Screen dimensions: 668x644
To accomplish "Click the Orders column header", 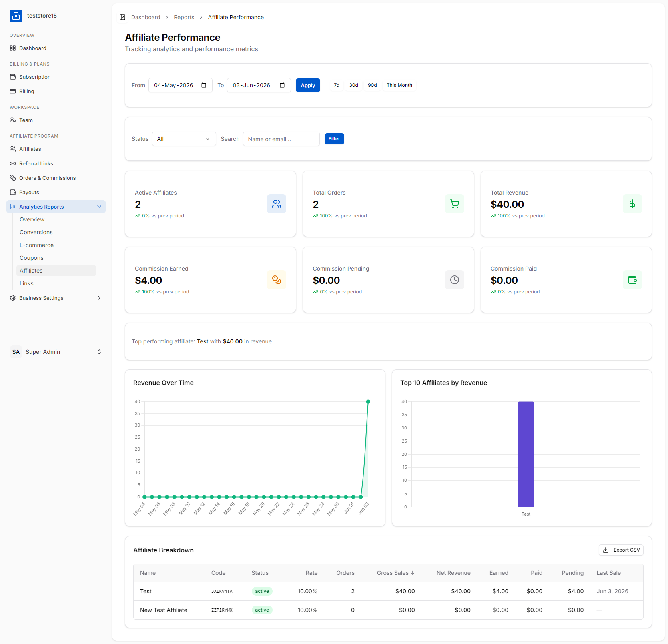I will [345, 573].
